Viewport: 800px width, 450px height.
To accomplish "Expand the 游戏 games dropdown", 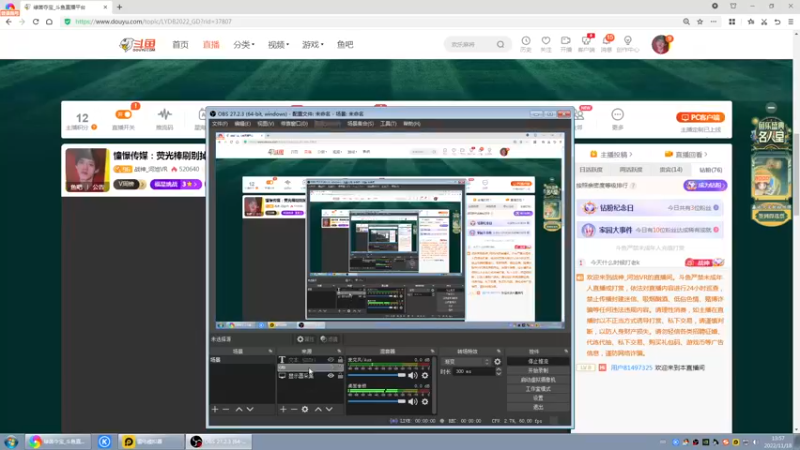I will pos(312,45).
